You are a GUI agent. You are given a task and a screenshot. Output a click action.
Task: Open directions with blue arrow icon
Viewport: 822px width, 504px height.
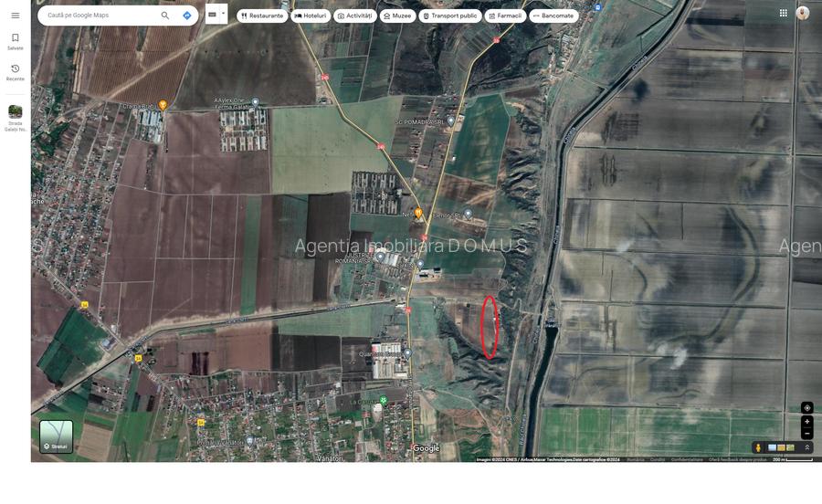(x=187, y=16)
